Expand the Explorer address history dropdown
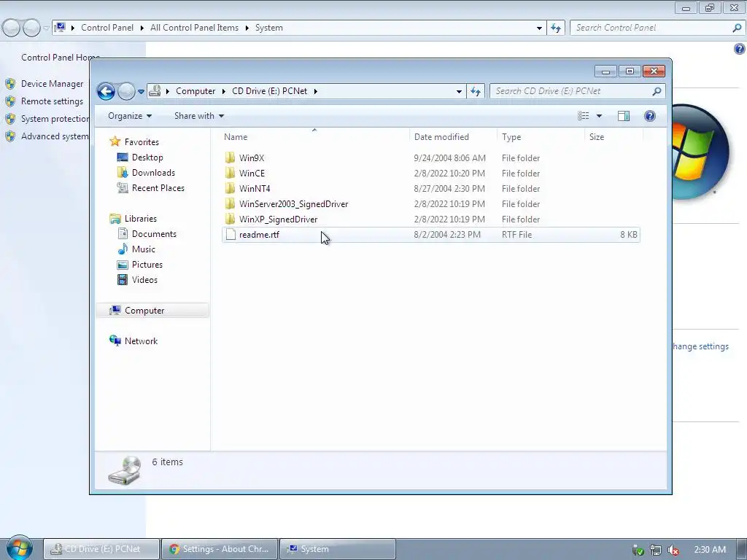 [x=459, y=91]
